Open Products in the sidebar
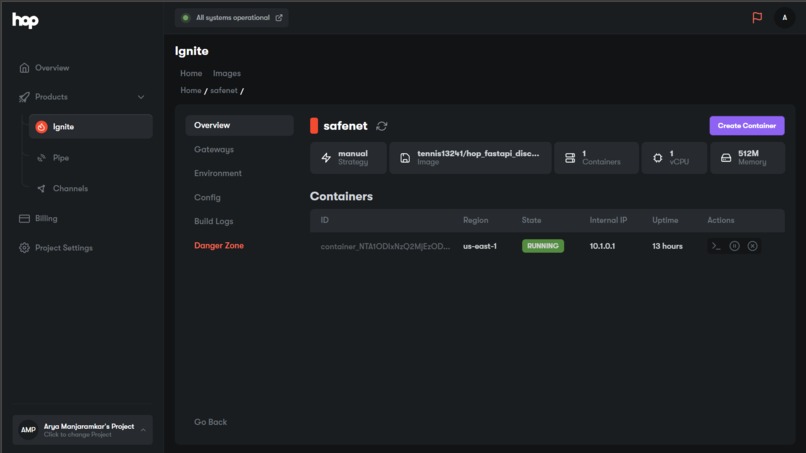Image resolution: width=806 pixels, height=453 pixels. pos(51,97)
